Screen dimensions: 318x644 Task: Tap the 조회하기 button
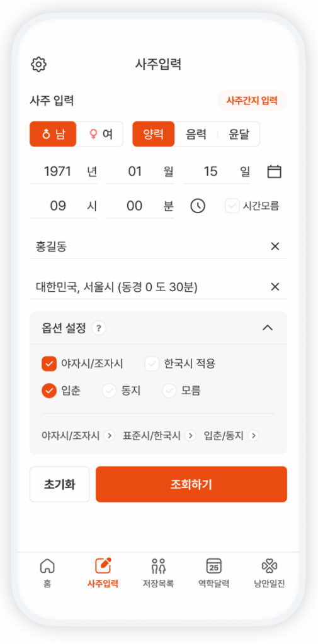click(191, 484)
